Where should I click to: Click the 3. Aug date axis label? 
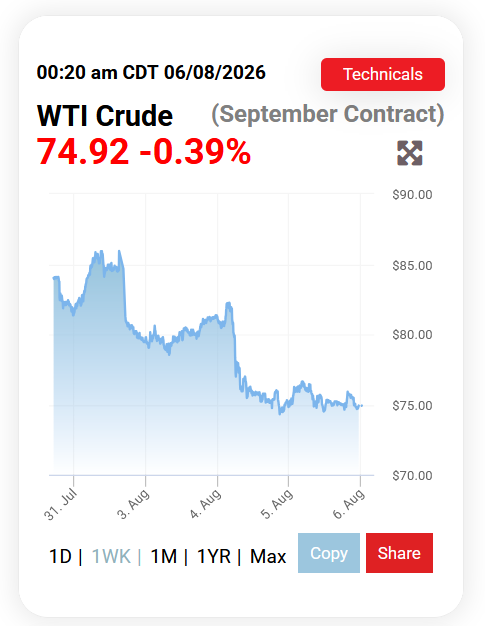133,504
